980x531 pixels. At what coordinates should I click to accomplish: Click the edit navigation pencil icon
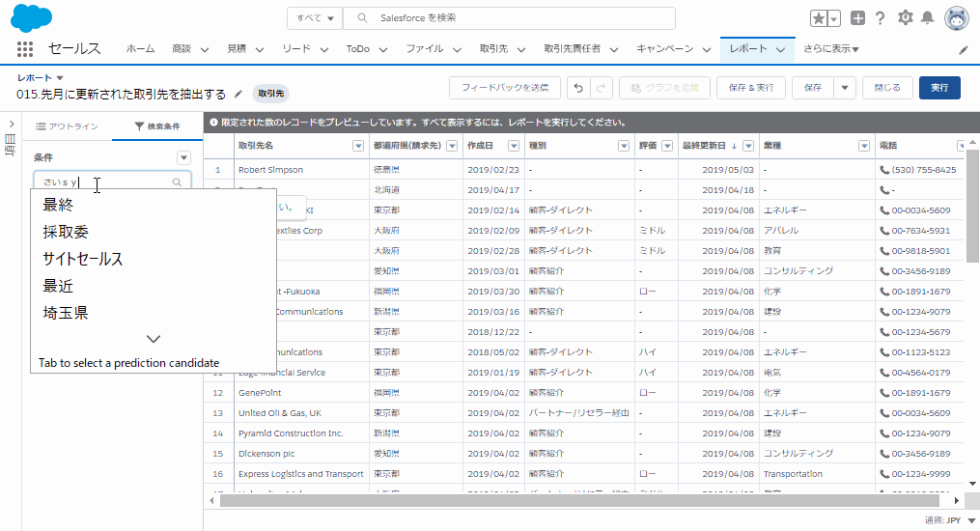pyautogui.click(x=964, y=50)
